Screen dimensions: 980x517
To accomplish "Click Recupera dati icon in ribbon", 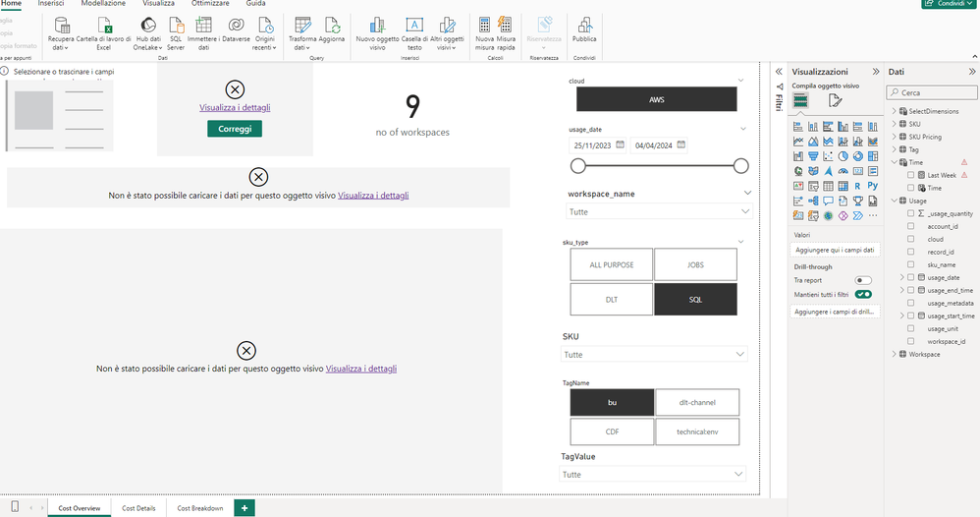I will pyautogui.click(x=61, y=27).
